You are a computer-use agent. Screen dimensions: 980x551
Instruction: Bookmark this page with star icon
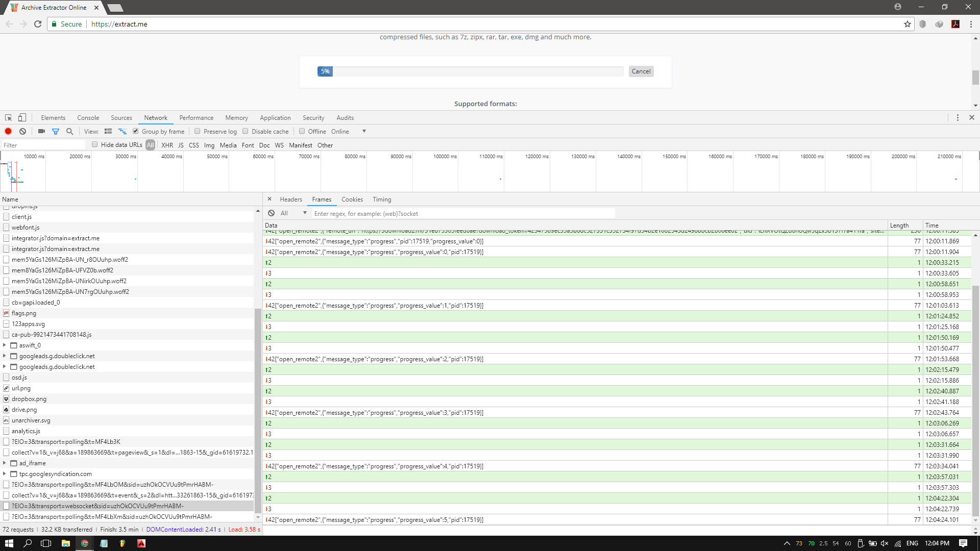pyautogui.click(x=907, y=24)
